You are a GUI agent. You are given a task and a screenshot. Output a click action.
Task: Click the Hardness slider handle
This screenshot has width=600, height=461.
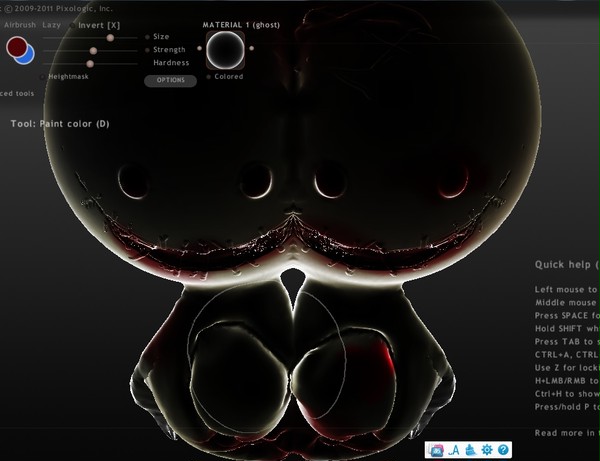[90, 64]
